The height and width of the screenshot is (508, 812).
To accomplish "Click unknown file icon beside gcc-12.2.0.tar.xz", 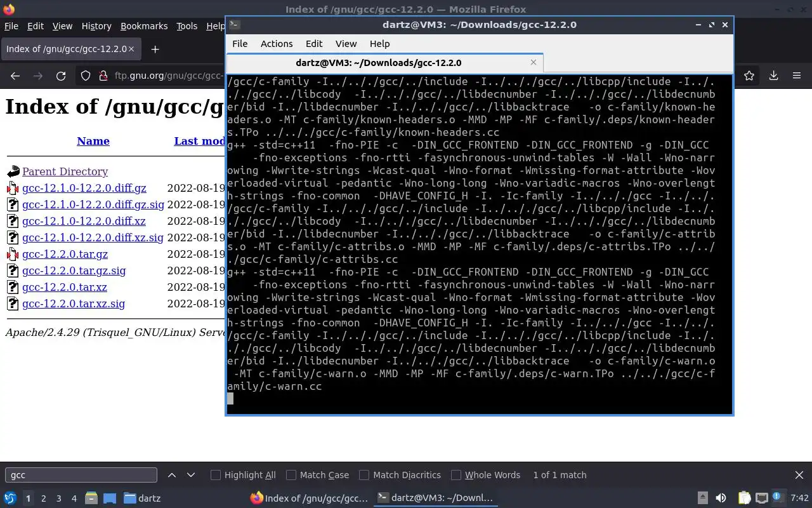I will point(13,287).
